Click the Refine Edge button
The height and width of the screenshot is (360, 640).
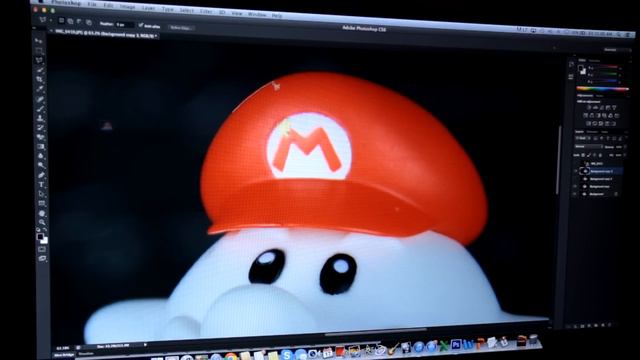(180, 28)
